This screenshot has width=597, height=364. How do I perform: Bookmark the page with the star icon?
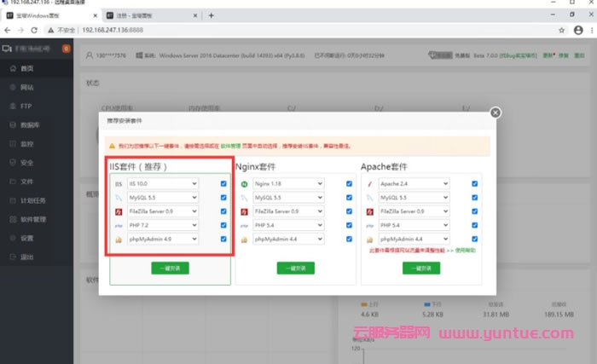[x=560, y=29]
